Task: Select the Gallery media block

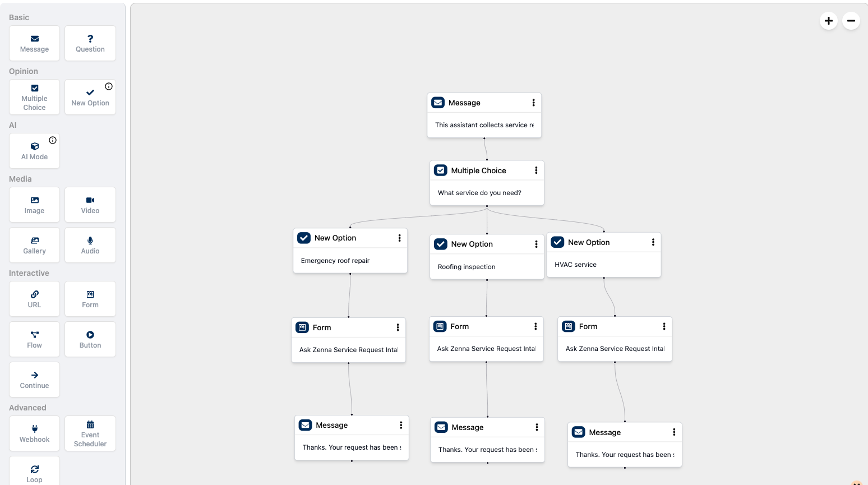Action: coord(34,245)
